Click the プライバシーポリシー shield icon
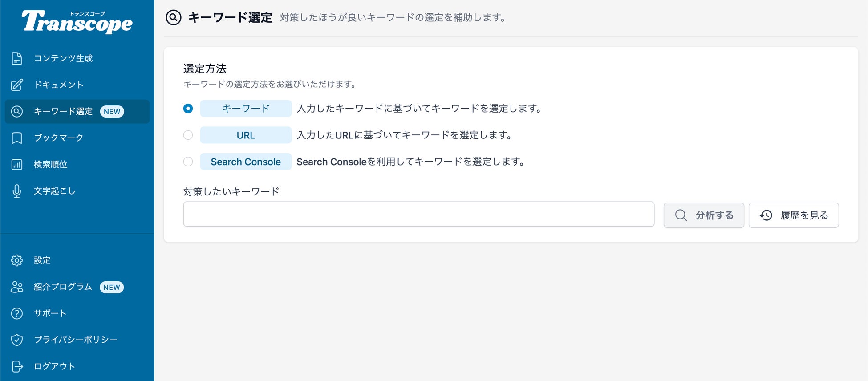 coord(17,340)
